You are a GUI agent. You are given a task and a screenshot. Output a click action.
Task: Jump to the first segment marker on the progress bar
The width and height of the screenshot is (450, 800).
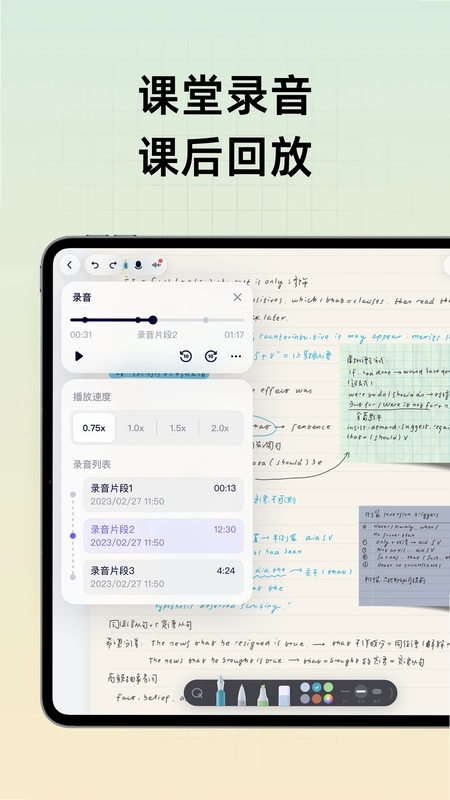click(x=85, y=320)
